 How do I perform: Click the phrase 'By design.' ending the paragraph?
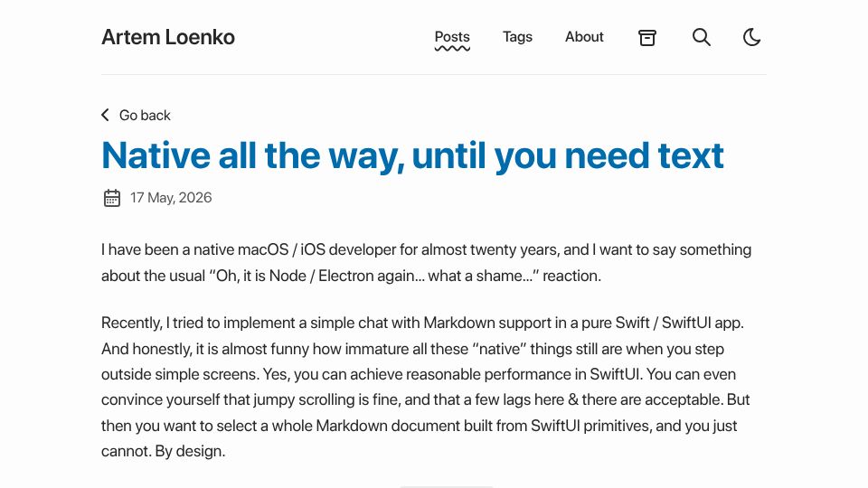click(x=190, y=452)
